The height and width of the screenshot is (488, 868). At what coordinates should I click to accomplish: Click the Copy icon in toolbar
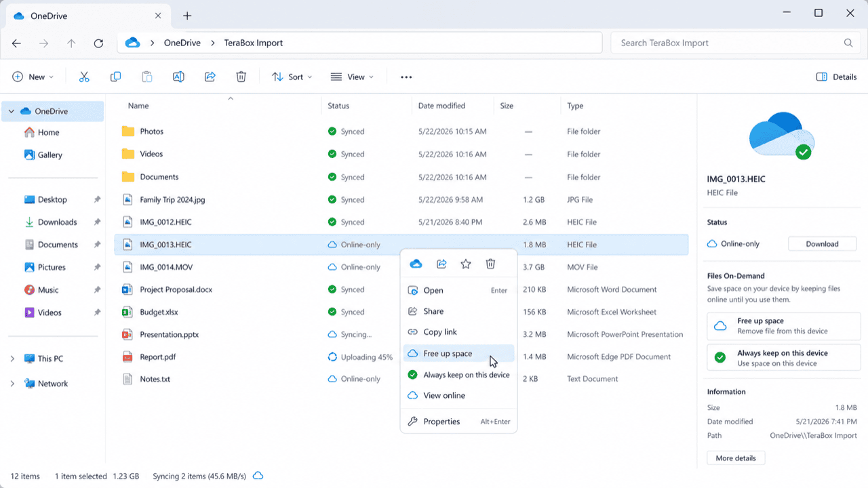coord(116,77)
